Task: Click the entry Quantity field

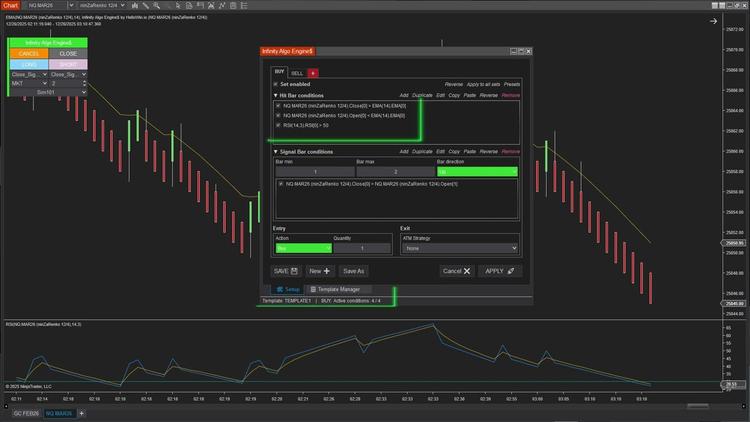Action: coord(362,248)
